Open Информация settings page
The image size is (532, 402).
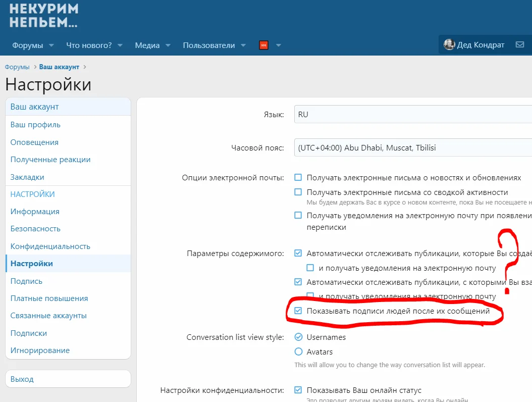tap(68, 212)
